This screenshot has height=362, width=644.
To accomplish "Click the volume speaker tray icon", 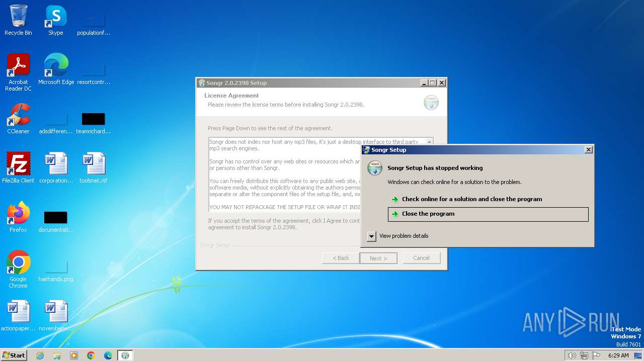I will [572, 355].
